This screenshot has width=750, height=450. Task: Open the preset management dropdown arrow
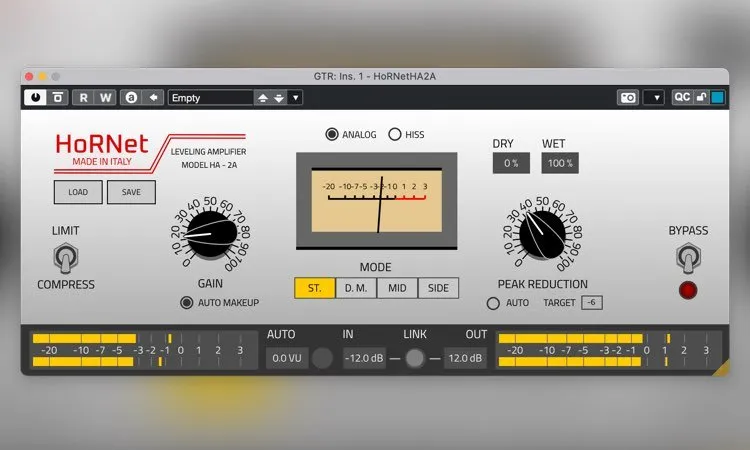(296, 98)
